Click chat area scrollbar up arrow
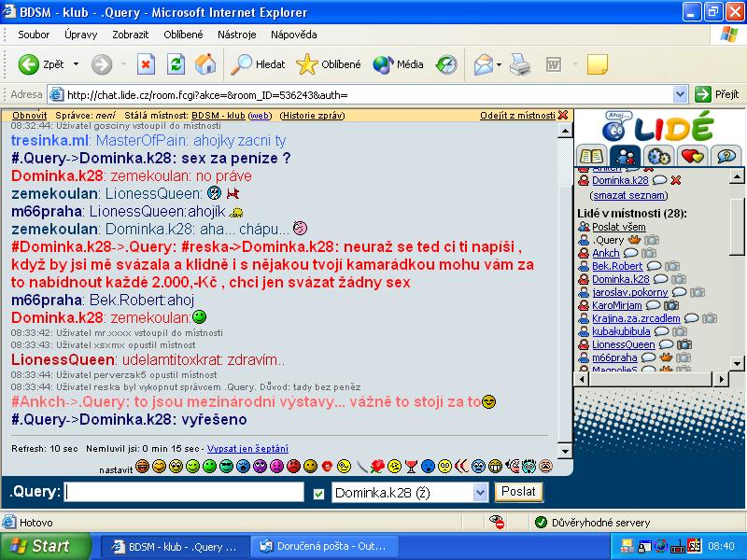747x560 pixels. (x=565, y=131)
